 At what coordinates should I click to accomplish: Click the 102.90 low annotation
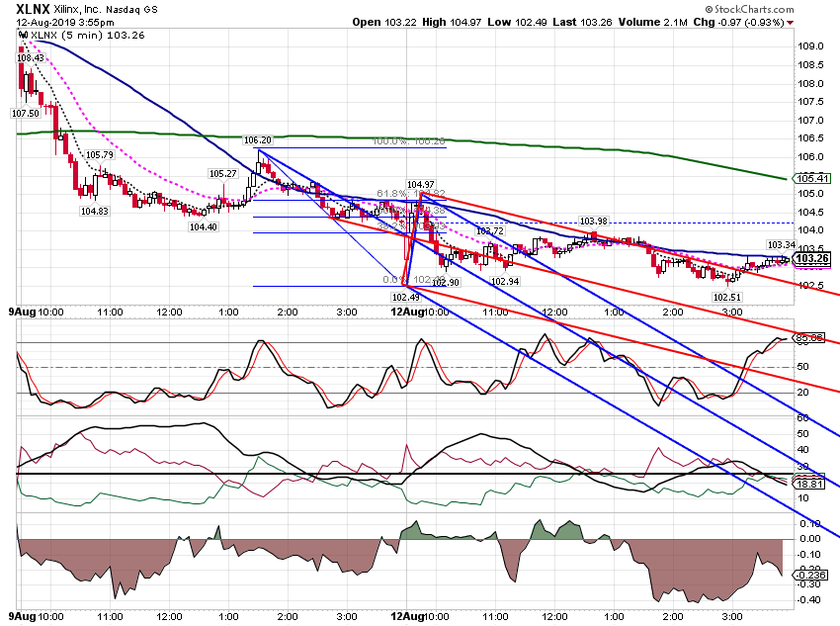446,283
